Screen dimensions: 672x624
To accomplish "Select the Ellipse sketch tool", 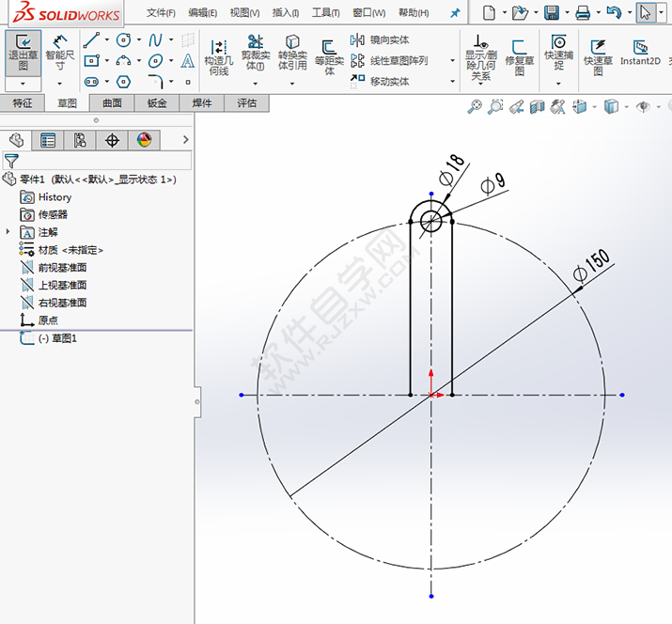I will click(155, 61).
